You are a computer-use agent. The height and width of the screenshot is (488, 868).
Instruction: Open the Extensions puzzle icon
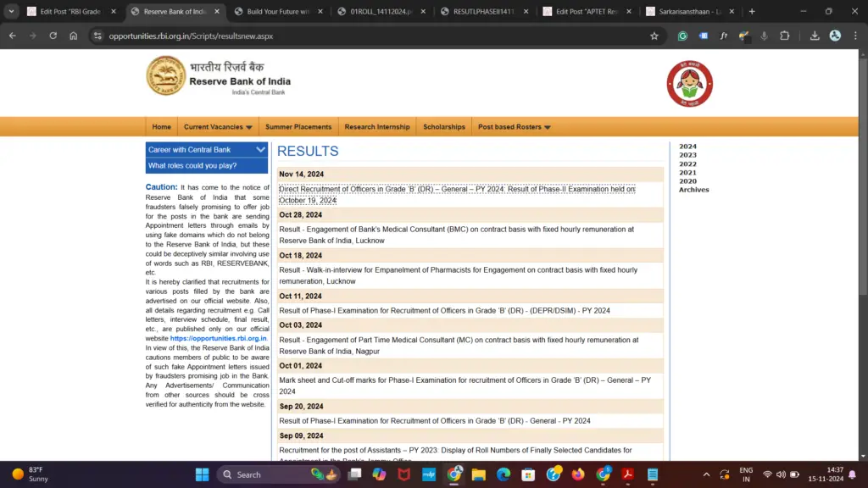coord(784,36)
